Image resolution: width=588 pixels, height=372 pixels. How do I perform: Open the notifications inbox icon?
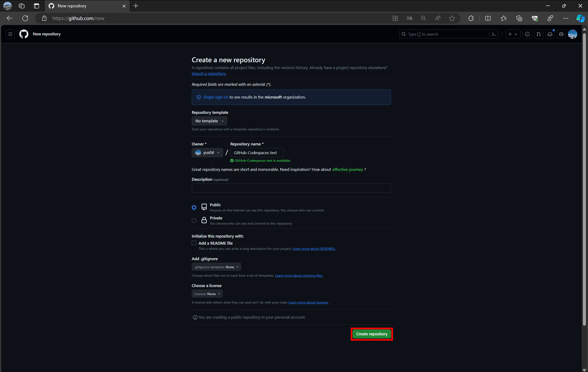coord(550,34)
